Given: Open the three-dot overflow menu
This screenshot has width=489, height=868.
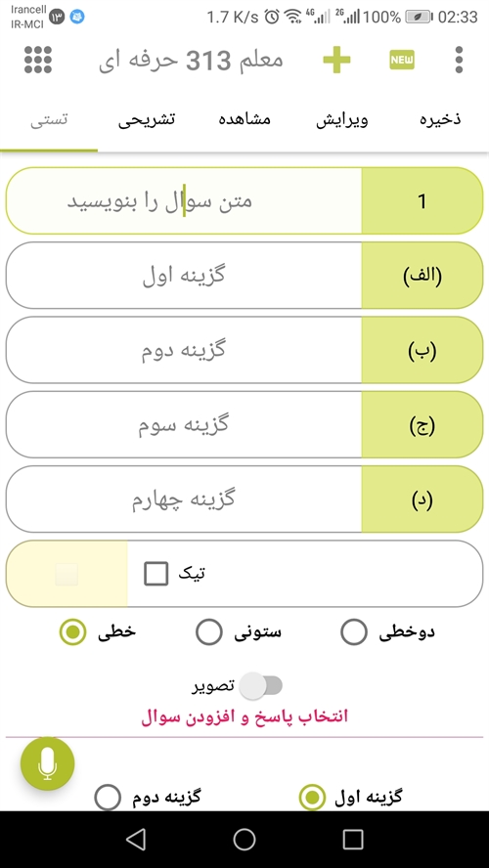Looking at the screenshot, I should pos(459,60).
